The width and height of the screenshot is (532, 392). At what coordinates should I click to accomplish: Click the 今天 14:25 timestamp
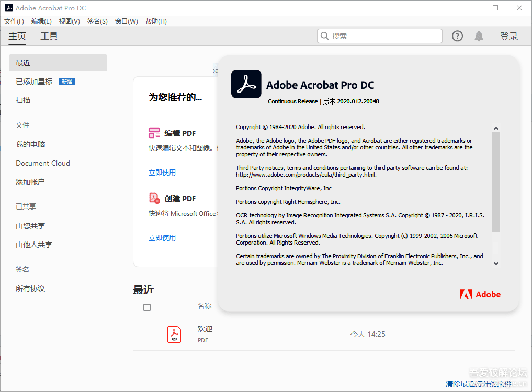click(368, 334)
